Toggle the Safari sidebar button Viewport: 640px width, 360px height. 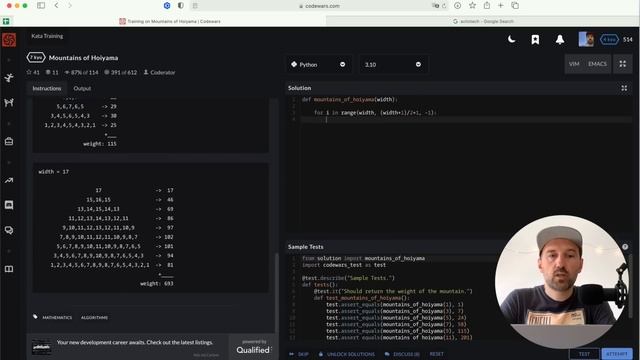41,6
